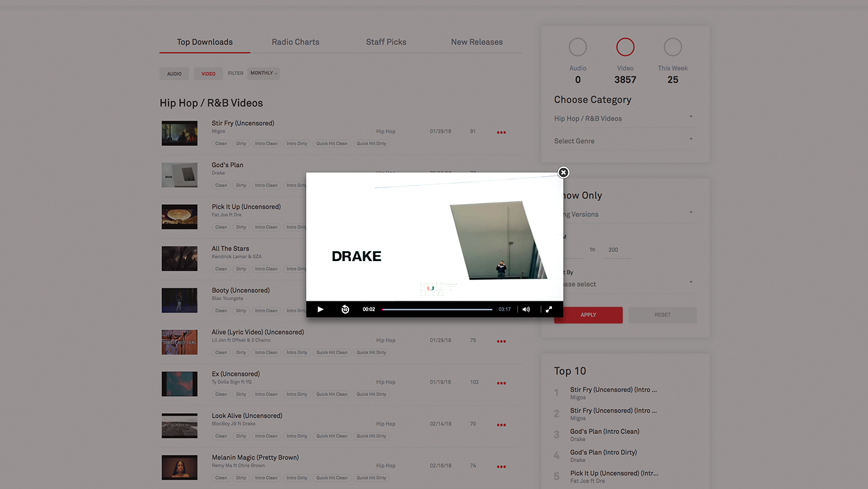Image resolution: width=868 pixels, height=489 pixels.
Task: Close the video player popup
Action: (564, 172)
